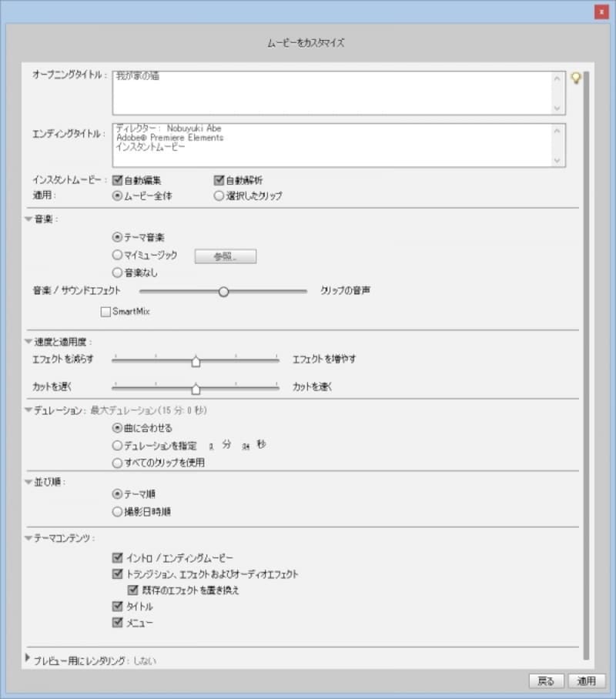Choose マイミュージック as the music source

click(x=117, y=256)
